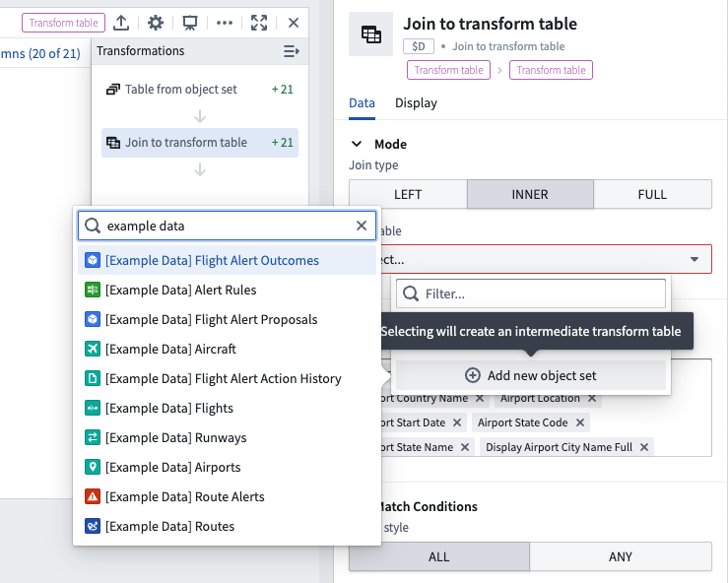The width and height of the screenshot is (728, 583).
Task: Choose [Example Data] Route Alerts
Action: coord(227,496)
